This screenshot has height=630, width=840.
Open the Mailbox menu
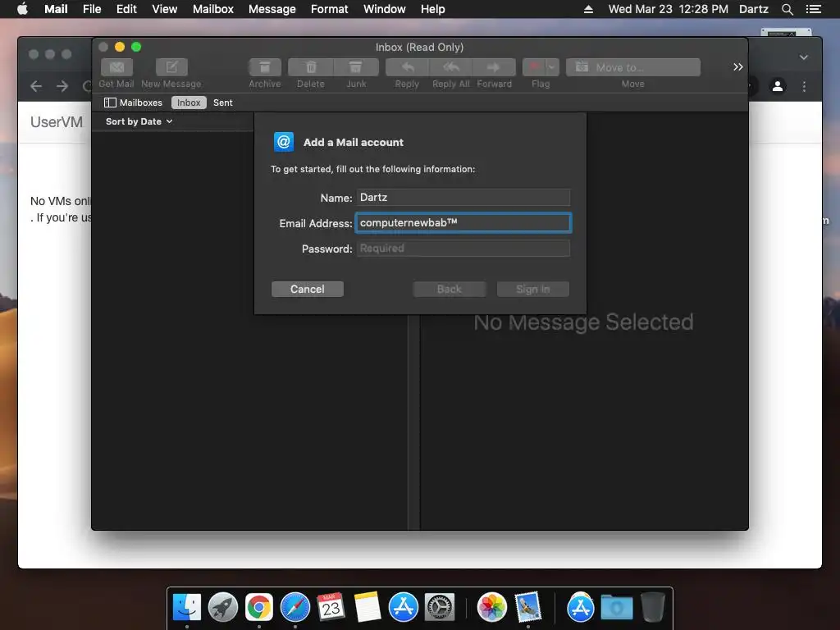tap(213, 9)
